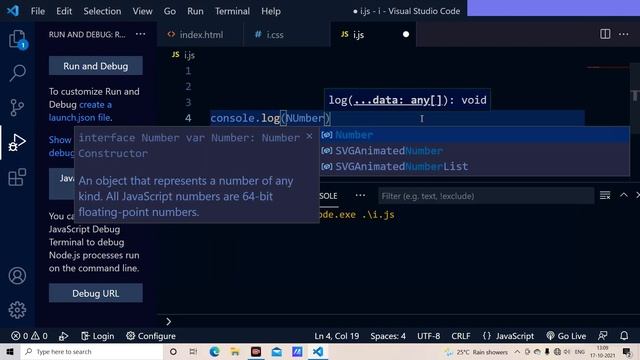640x360 pixels.
Task: Open the File menu
Action: [x=38, y=11]
